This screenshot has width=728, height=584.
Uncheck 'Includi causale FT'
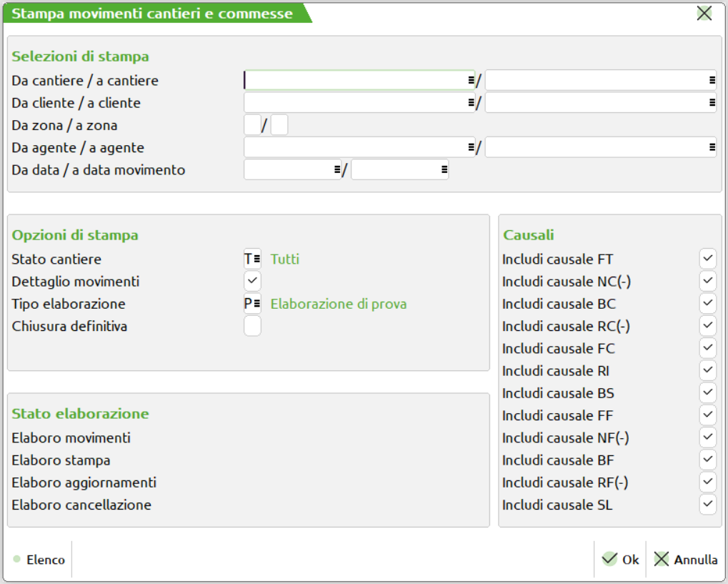tap(707, 259)
